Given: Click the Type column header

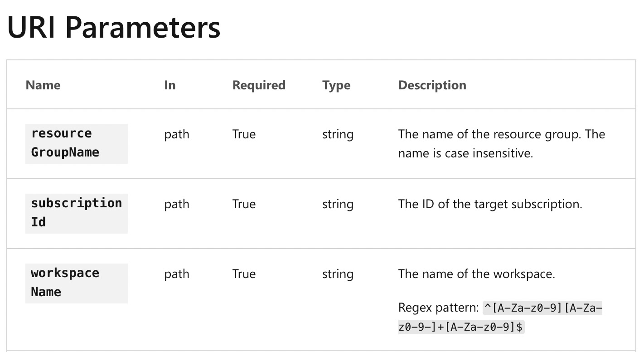Looking at the screenshot, I should (x=336, y=85).
